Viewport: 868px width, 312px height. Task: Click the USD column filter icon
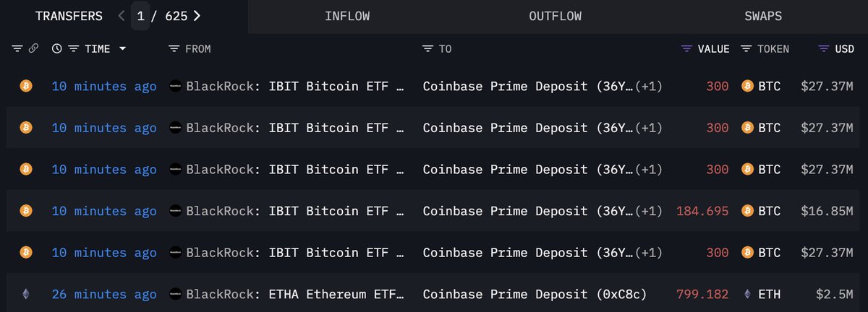[x=823, y=49]
